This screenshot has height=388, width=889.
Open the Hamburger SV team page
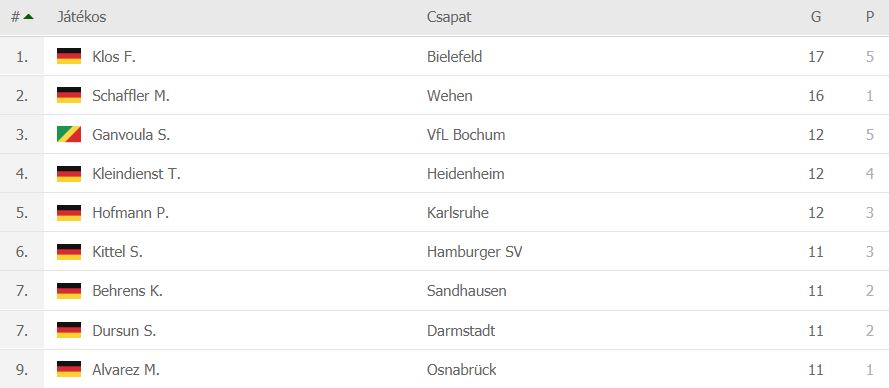click(x=475, y=252)
